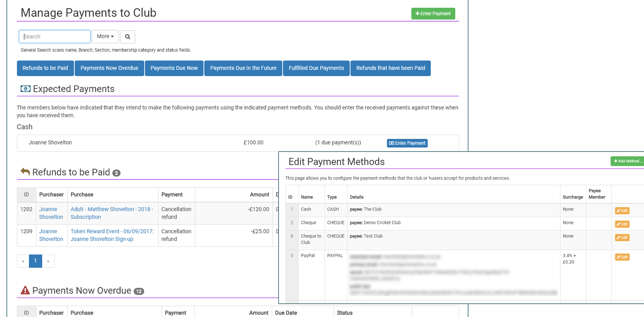
Task: Switch to Payments Now Overdue tab
Action: point(109,68)
